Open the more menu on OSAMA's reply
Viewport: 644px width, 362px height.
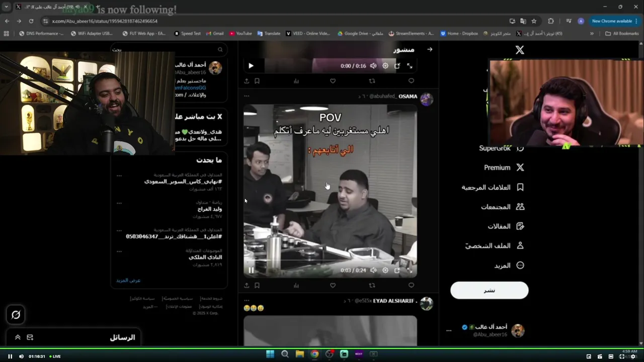point(247,96)
